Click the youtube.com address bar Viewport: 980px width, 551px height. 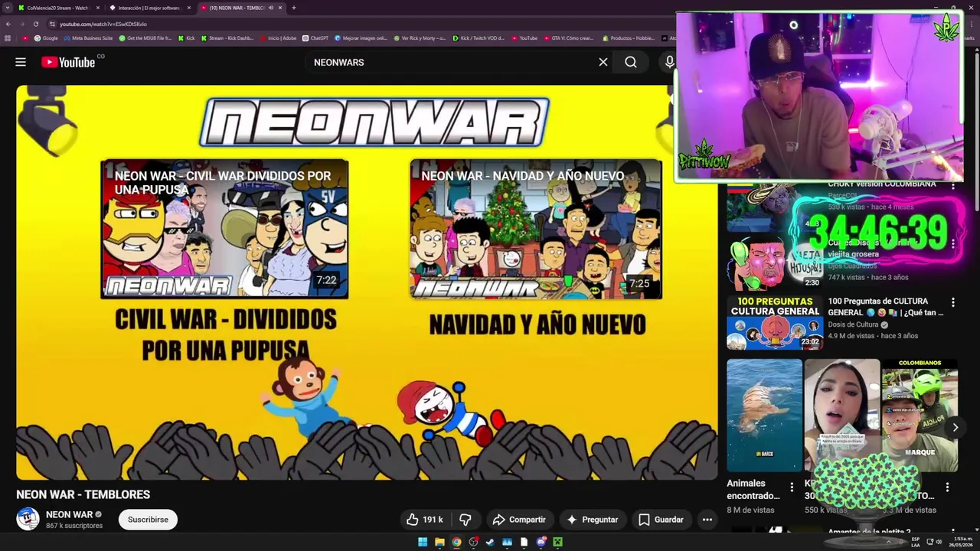pos(360,24)
